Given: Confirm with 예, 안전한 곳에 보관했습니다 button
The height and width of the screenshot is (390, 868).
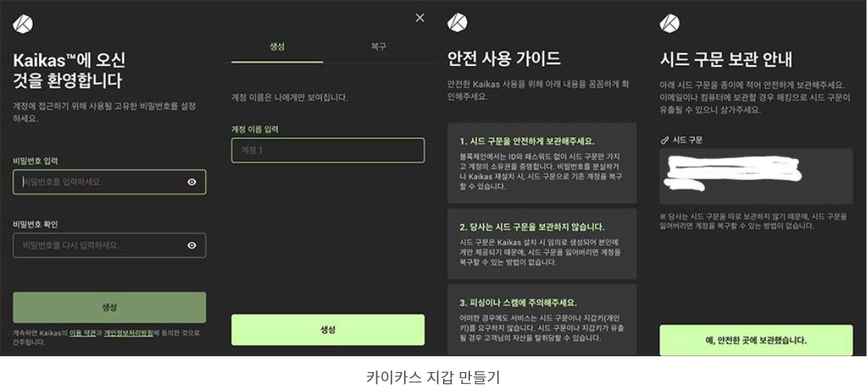Looking at the screenshot, I should click(x=756, y=340).
